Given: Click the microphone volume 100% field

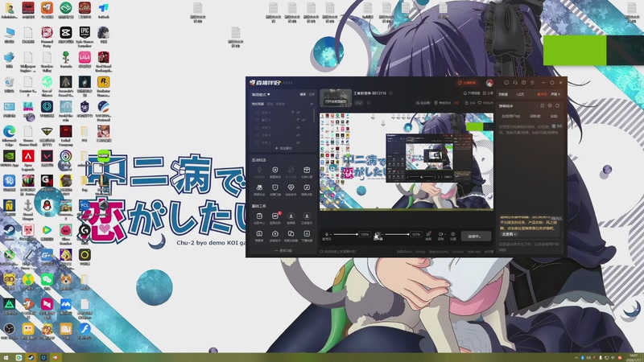Looking at the screenshot, I should (x=365, y=234).
